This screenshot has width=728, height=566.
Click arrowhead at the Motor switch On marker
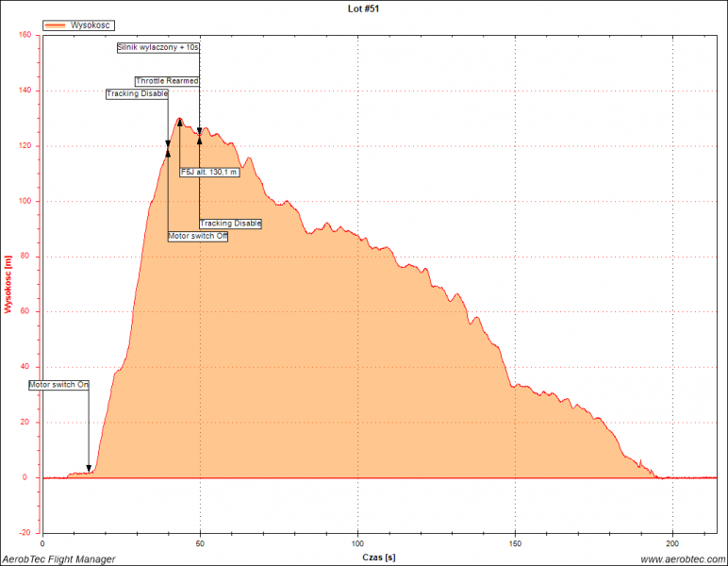(x=90, y=468)
